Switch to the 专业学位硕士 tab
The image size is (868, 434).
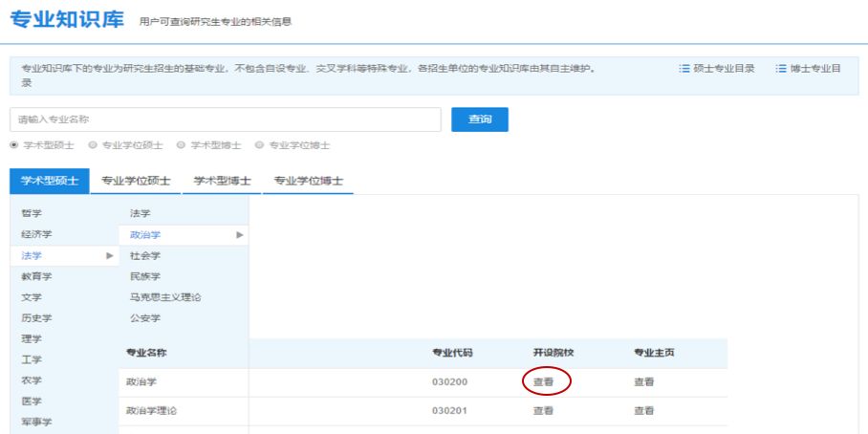pyautogui.click(x=136, y=181)
